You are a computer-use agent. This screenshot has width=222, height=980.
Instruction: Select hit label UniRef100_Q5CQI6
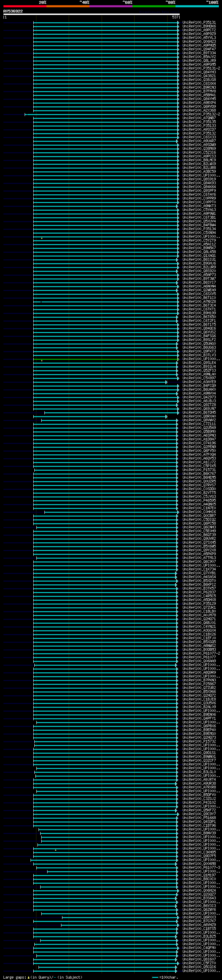coord(199,967)
